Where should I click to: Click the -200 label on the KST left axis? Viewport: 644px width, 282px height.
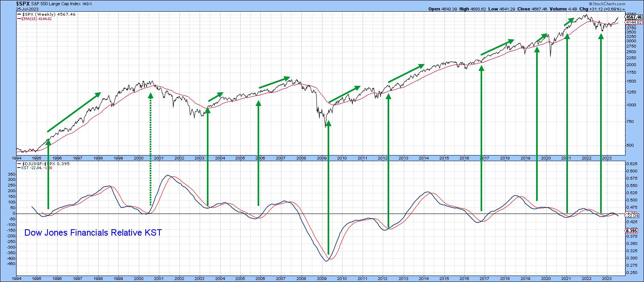tap(10, 236)
